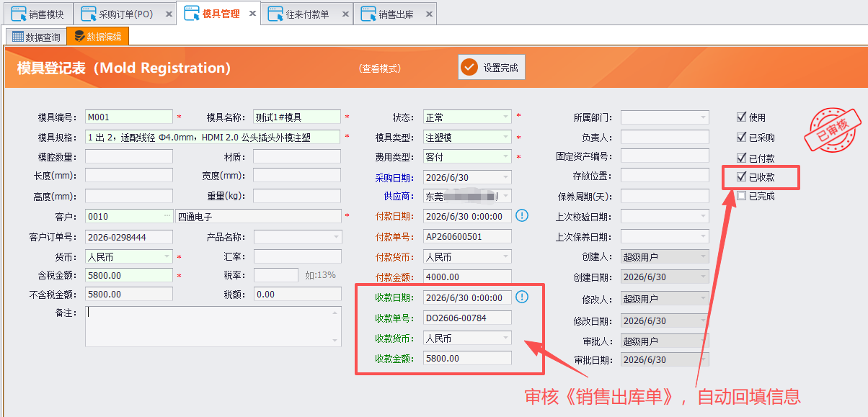Click the 销售出库 tab icon
Screen dimensions: 868x417
368,14
